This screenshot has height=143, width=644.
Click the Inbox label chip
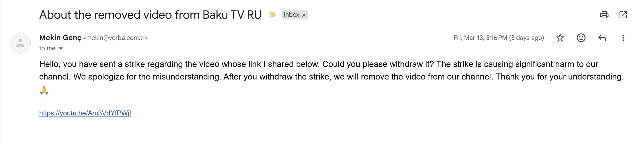pos(291,15)
